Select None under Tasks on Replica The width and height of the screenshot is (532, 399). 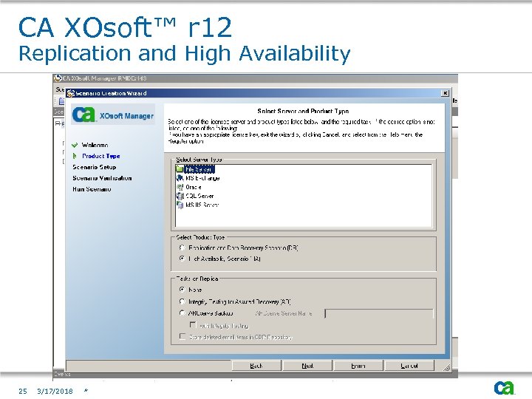(x=183, y=290)
